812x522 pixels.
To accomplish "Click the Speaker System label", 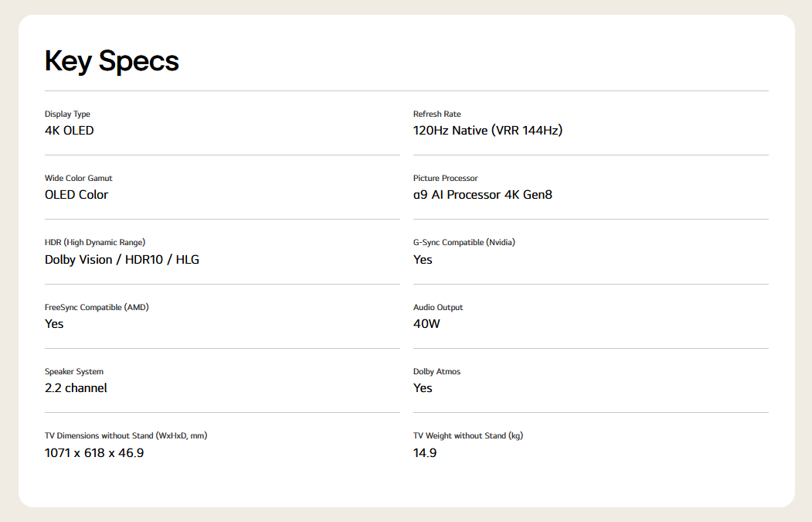I will (74, 371).
